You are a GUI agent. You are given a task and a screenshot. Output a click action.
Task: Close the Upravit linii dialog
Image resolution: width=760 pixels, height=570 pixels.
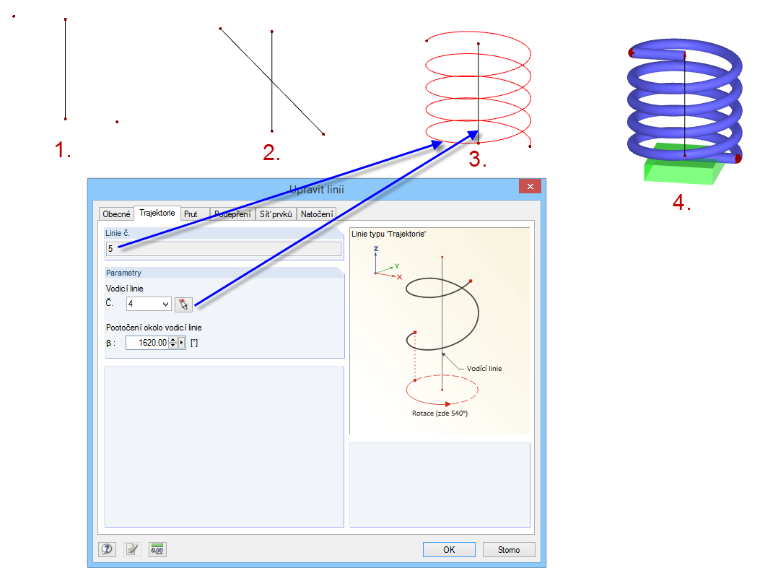530,186
